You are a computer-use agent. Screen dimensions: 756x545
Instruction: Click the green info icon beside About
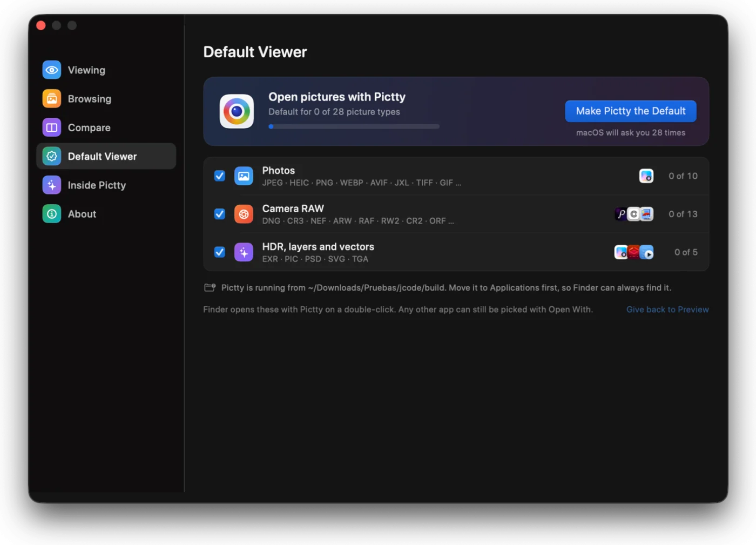[x=52, y=214]
